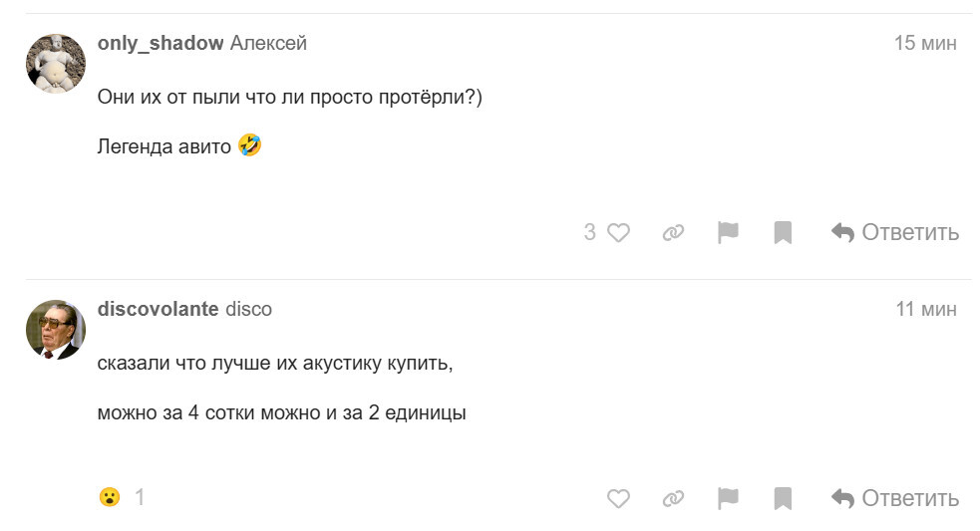The image size is (980, 531).
Task: Flag discovolante's comment
Action: (728, 498)
